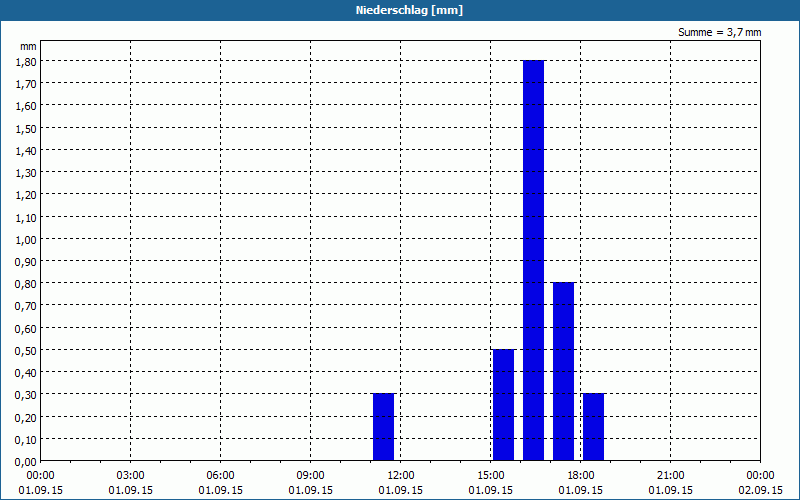Click the 1,80 y-axis value label
Image resolution: width=800 pixels, height=500 pixels.
[26, 62]
